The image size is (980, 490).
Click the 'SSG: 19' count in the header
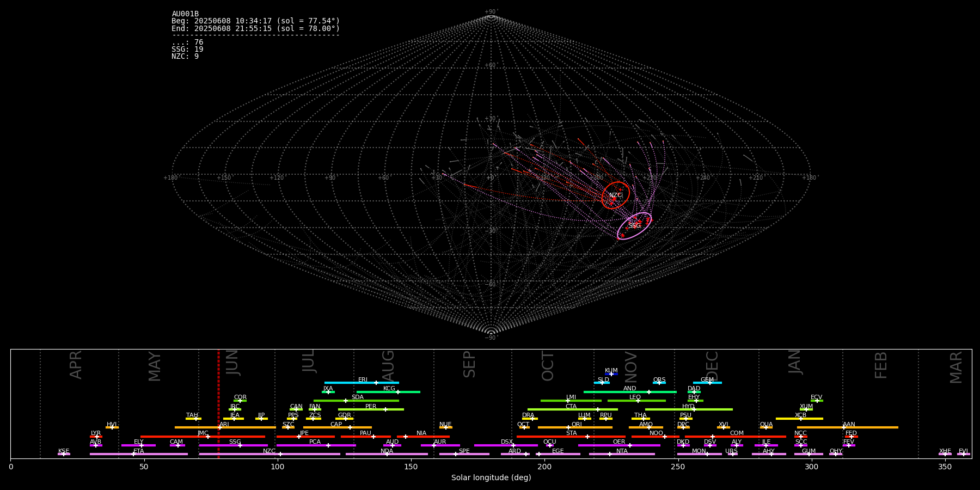pos(187,50)
